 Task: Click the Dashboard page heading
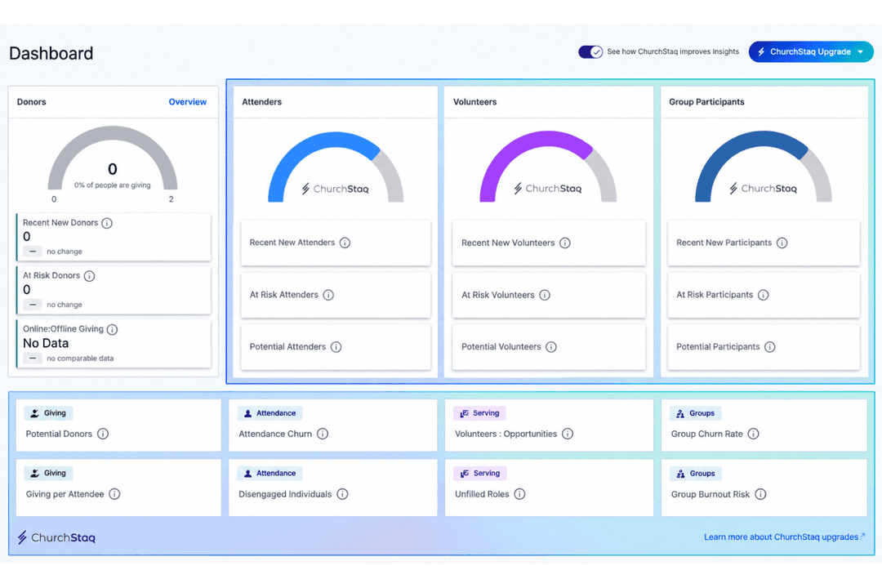(51, 53)
